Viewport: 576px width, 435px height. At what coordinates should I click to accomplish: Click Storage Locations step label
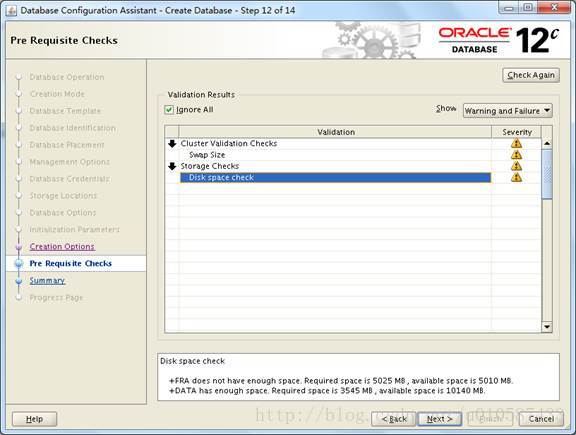pyautogui.click(x=63, y=196)
